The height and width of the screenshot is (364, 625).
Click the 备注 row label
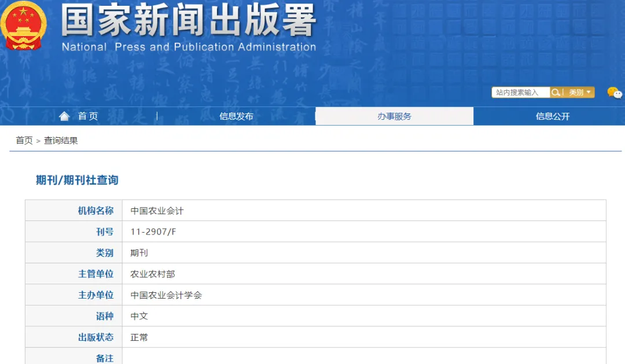[x=105, y=358]
